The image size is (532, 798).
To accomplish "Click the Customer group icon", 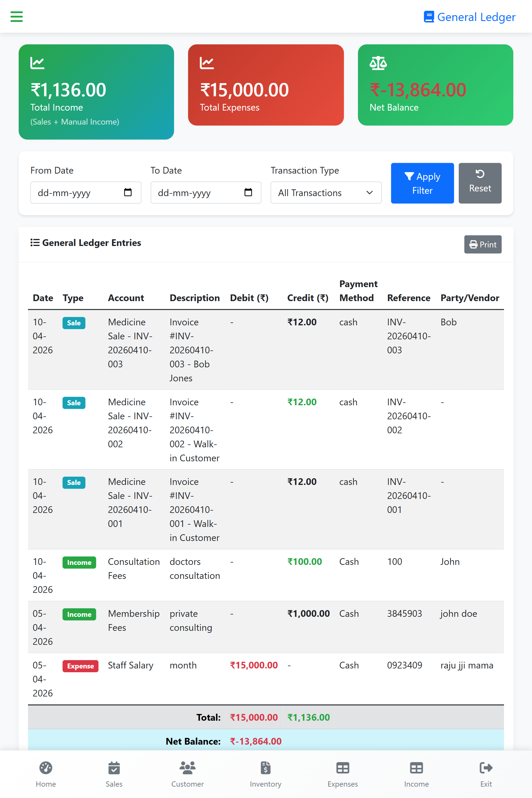I will [x=187, y=768].
